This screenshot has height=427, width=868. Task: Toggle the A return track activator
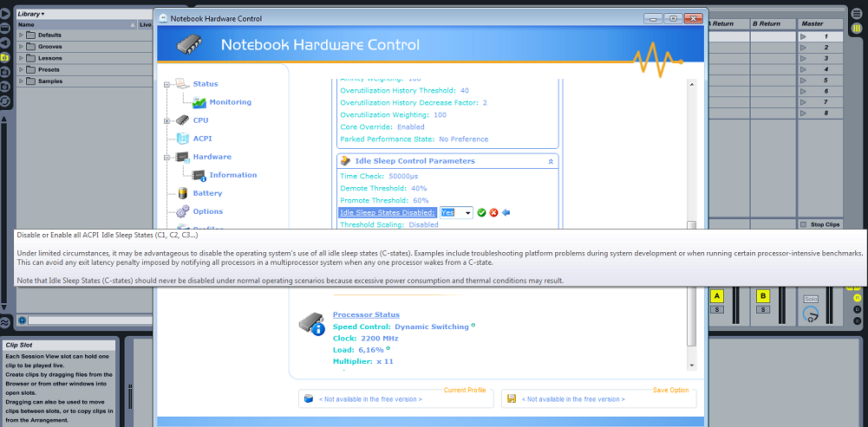[x=717, y=296]
